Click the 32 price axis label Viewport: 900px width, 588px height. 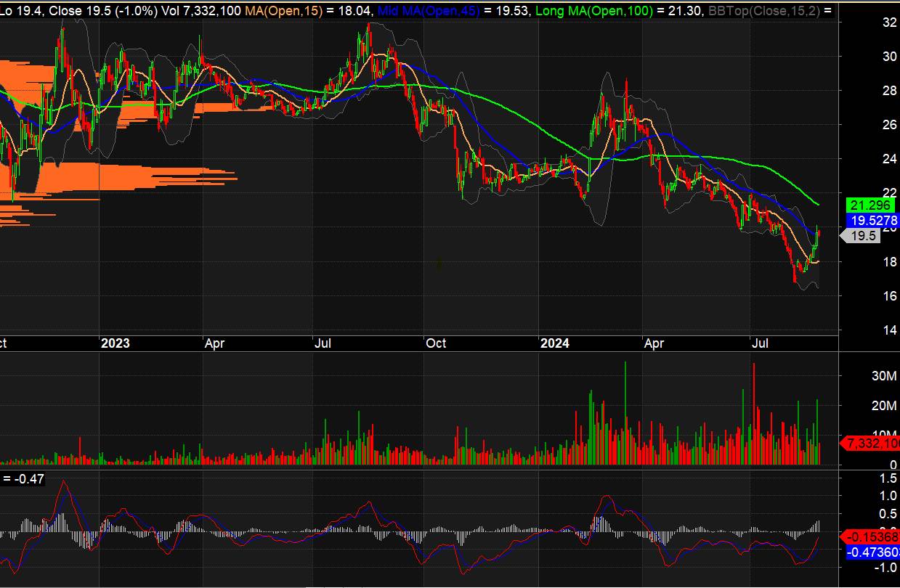[x=868, y=23]
